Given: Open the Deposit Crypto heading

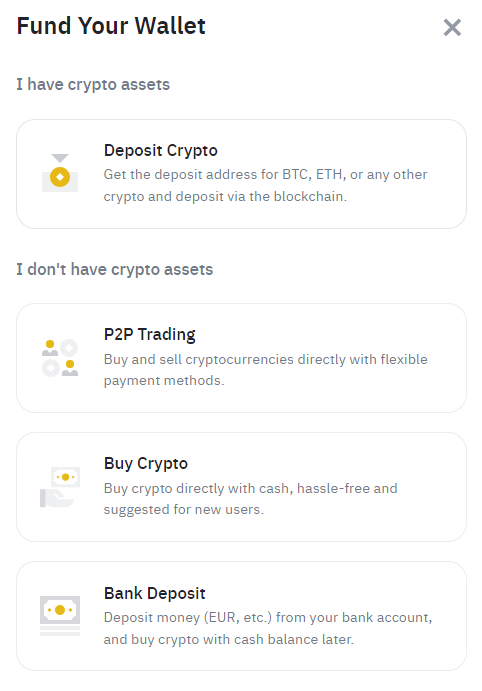Looking at the screenshot, I should point(161,150).
